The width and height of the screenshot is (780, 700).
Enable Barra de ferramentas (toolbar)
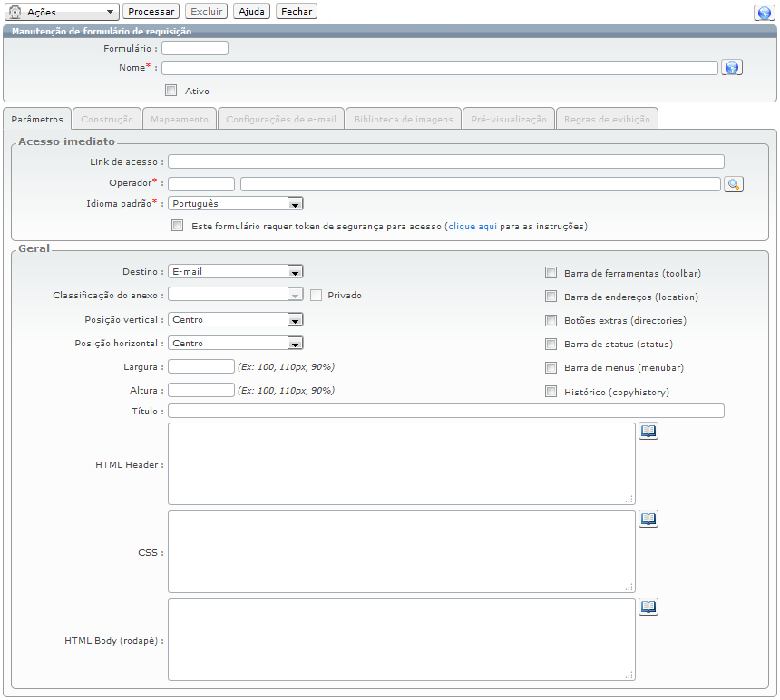point(551,272)
